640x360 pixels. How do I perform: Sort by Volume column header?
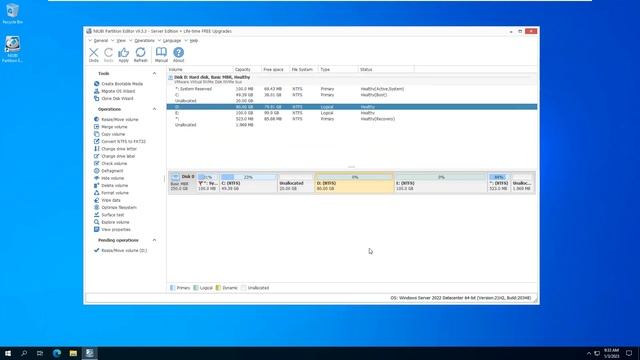point(200,70)
